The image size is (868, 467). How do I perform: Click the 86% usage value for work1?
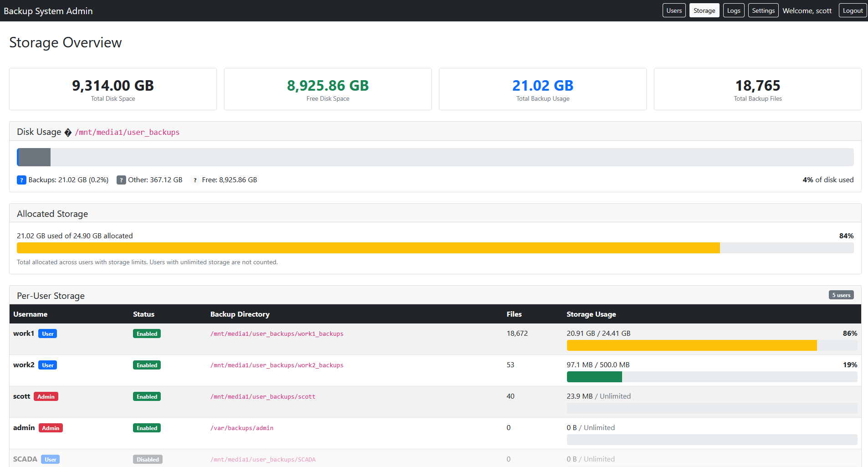pyautogui.click(x=850, y=334)
